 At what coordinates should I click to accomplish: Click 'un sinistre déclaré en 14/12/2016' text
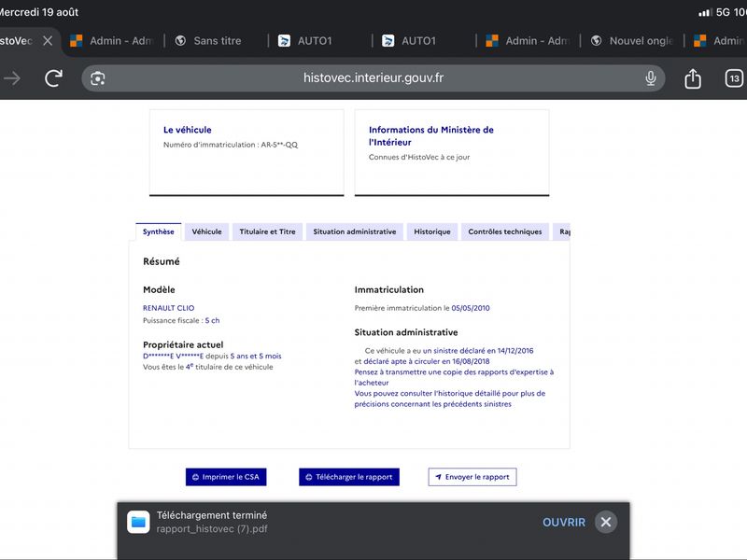(x=478, y=351)
